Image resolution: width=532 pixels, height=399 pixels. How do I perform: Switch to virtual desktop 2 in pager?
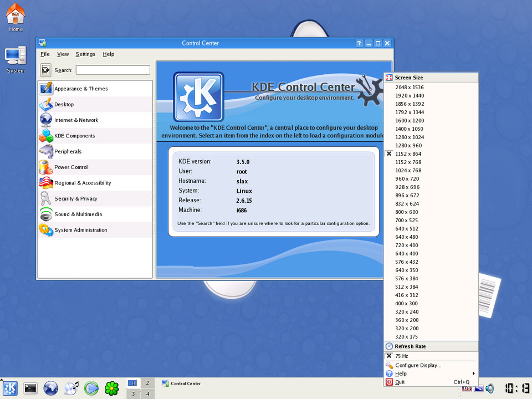pos(147,383)
